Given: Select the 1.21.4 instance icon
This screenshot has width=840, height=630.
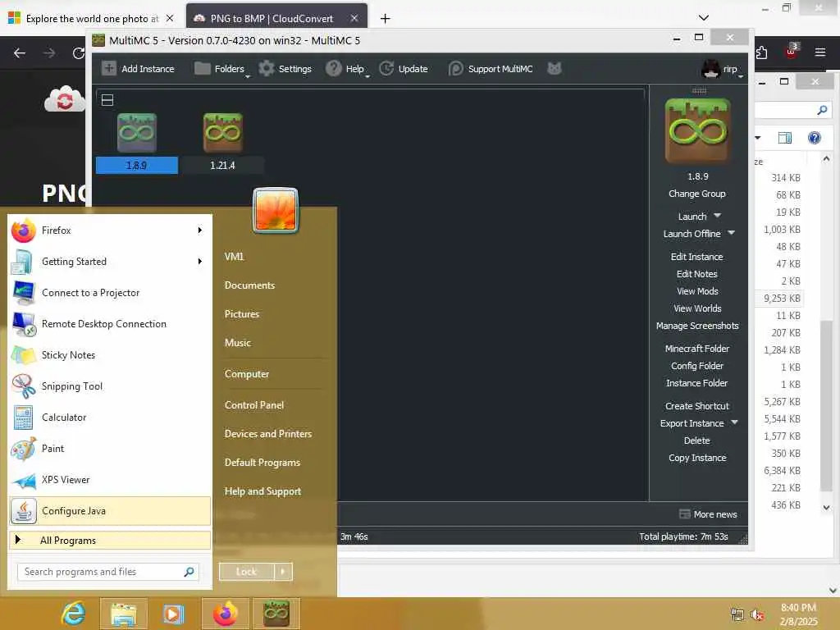Looking at the screenshot, I should click(x=223, y=133).
